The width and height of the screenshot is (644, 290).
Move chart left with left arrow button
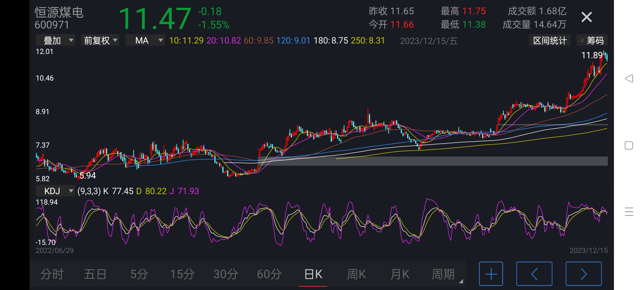534,274
